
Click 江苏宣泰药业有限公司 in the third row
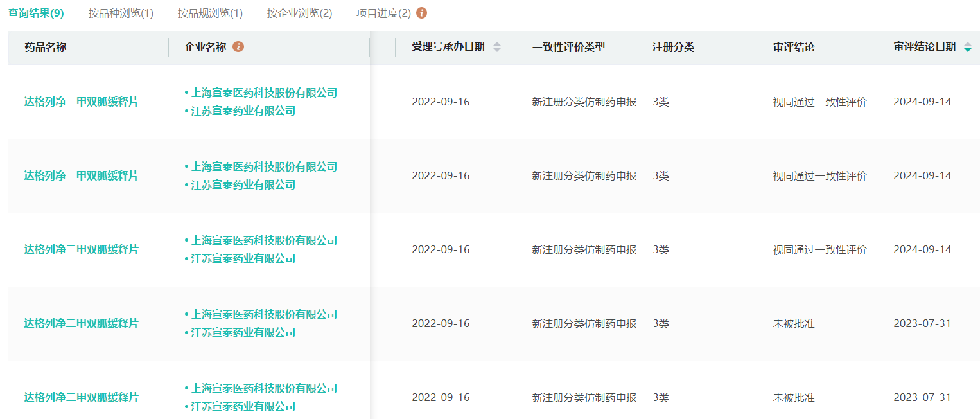[x=243, y=258]
